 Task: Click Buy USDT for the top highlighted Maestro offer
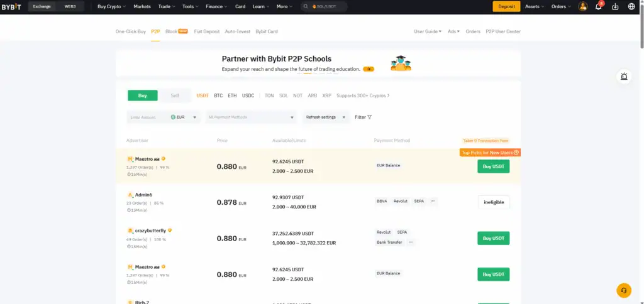[x=493, y=166]
